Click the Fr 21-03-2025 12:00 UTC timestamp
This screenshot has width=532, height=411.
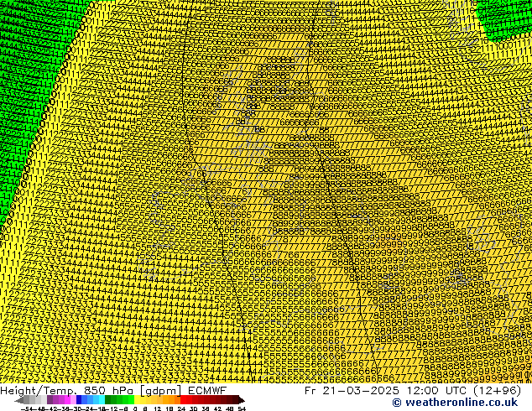pos(413,390)
